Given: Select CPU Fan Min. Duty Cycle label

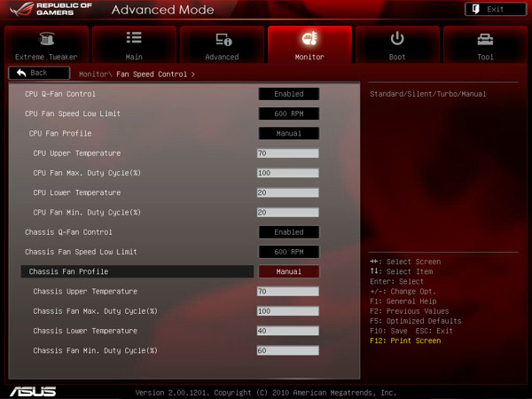Looking at the screenshot, I should (87, 213).
